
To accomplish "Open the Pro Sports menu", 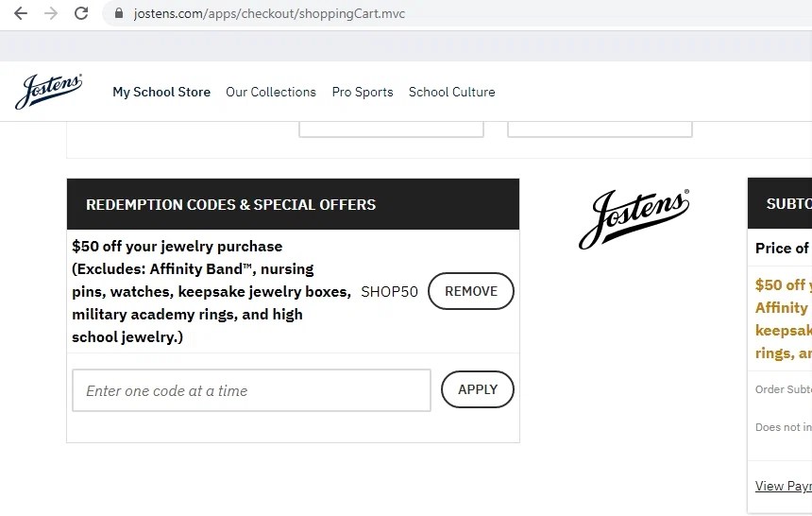I will [x=363, y=92].
